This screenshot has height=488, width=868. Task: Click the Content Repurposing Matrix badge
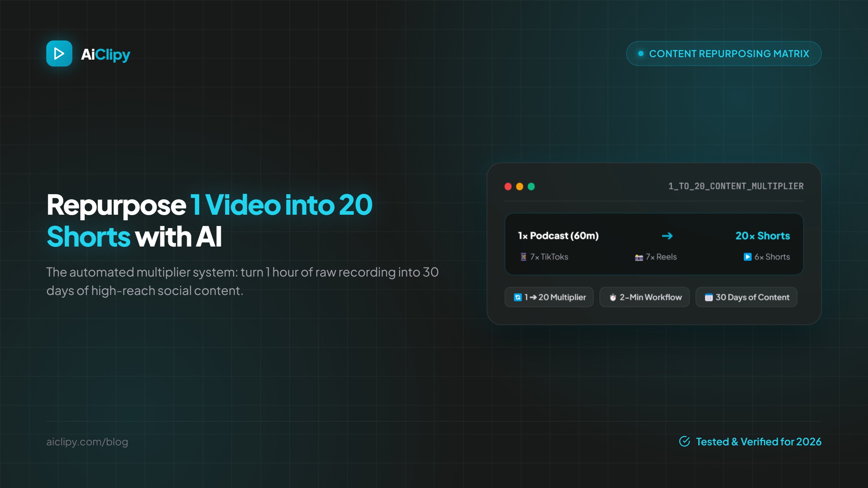pyautogui.click(x=724, y=53)
